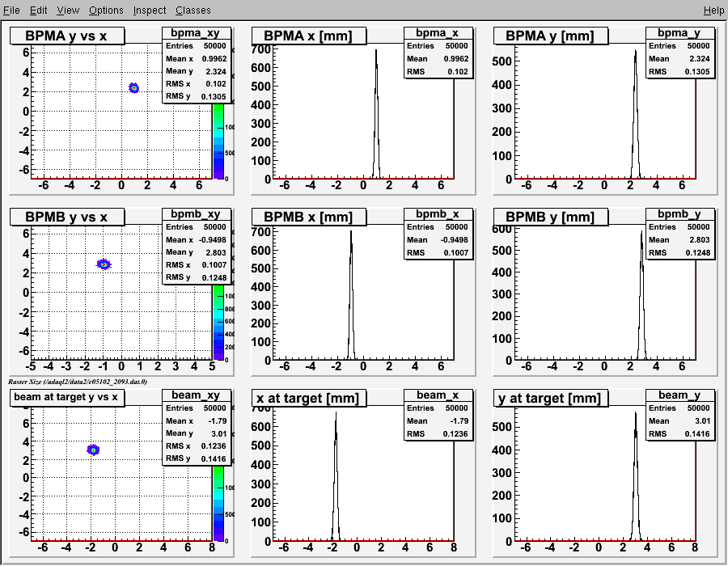Viewport: 728px width, 566px height.
Task: Click the histogram peak in BPMA y plot
Action: tap(635, 52)
